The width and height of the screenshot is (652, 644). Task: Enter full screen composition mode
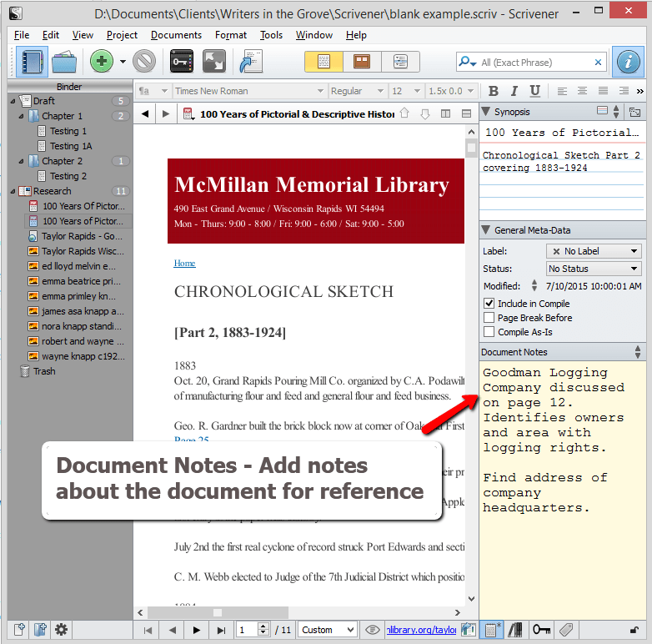(x=213, y=62)
